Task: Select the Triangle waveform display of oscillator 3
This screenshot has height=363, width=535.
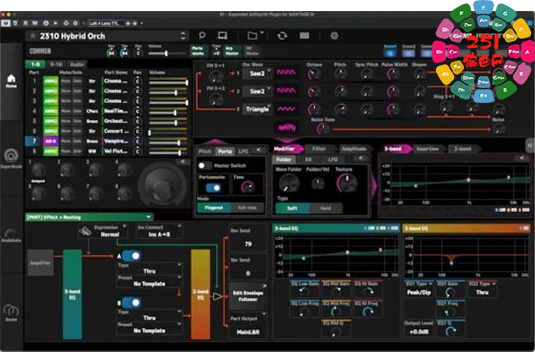Action: pyautogui.click(x=286, y=109)
